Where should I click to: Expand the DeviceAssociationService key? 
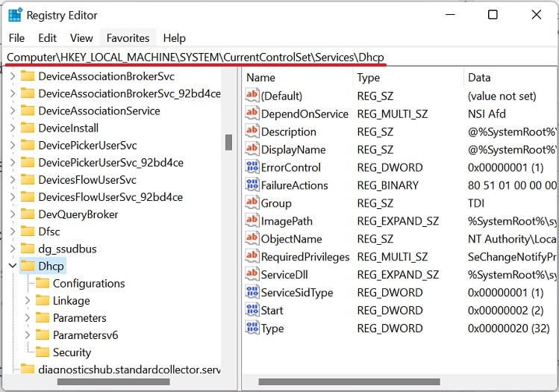[13, 111]
